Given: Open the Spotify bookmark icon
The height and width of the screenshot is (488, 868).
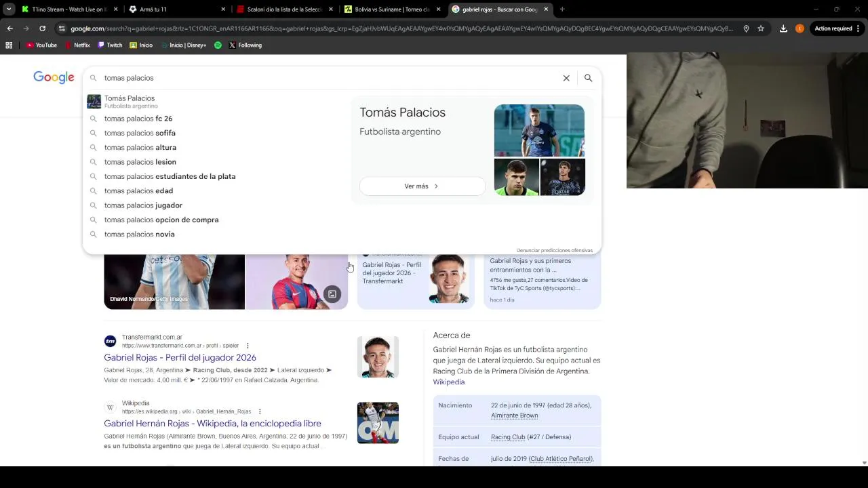Looking at the screenshot, I should pos(218,45).
